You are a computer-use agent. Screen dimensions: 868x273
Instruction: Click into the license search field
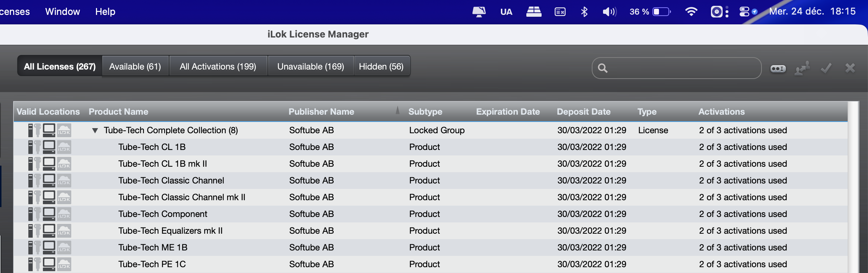click(683, 68)
